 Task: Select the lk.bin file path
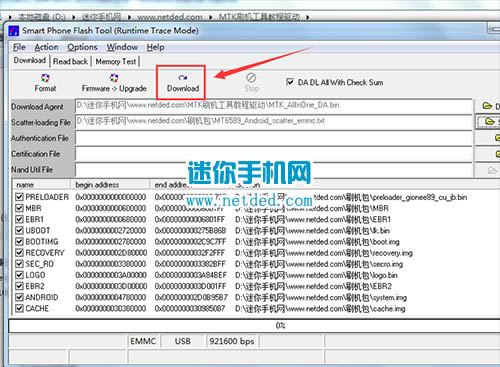tap(313, 231)
